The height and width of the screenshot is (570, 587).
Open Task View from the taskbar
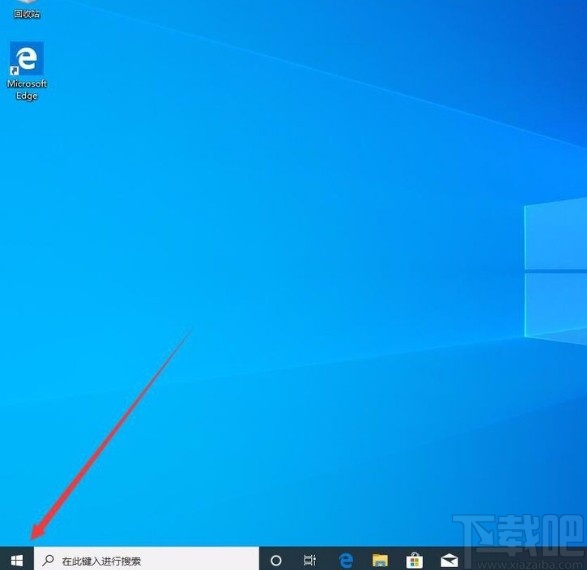(x=310, y=560)
